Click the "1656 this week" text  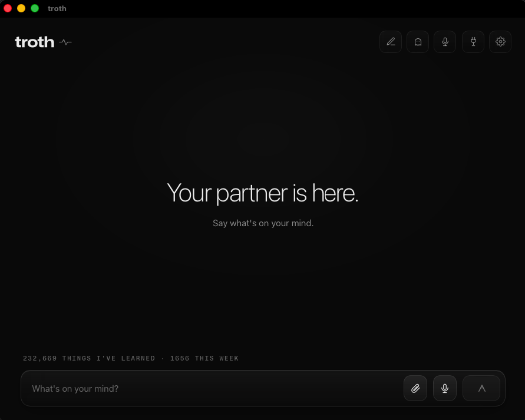(204, 358)
